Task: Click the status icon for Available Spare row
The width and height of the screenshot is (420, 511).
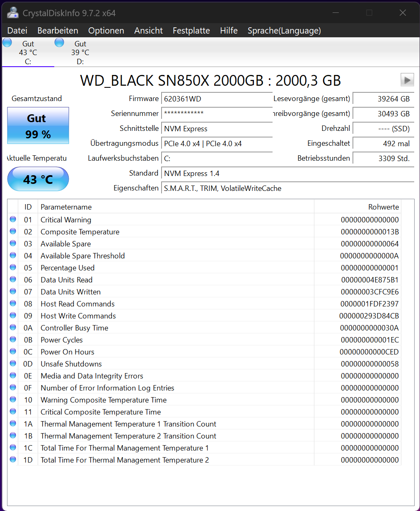Action: tap(13, 243)
